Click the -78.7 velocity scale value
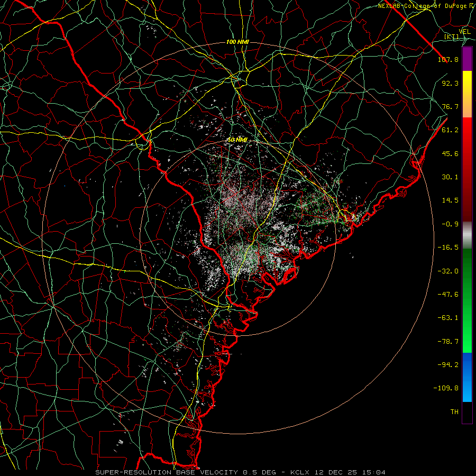 448,342
